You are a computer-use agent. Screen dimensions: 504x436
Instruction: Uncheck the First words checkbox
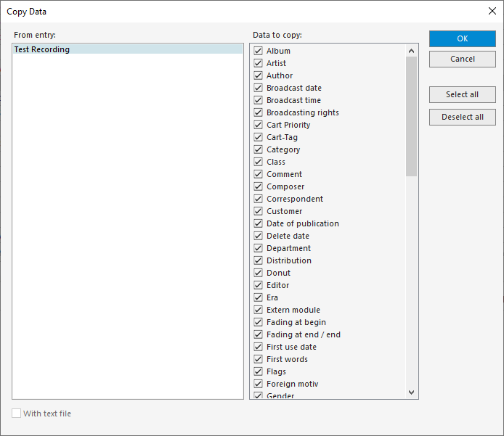coord(258,359)
